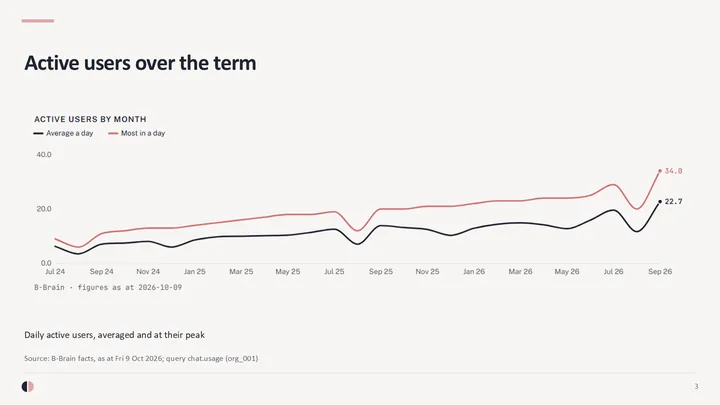
Task: Click the Jan 26 axis label
Action: pos(474,271)
